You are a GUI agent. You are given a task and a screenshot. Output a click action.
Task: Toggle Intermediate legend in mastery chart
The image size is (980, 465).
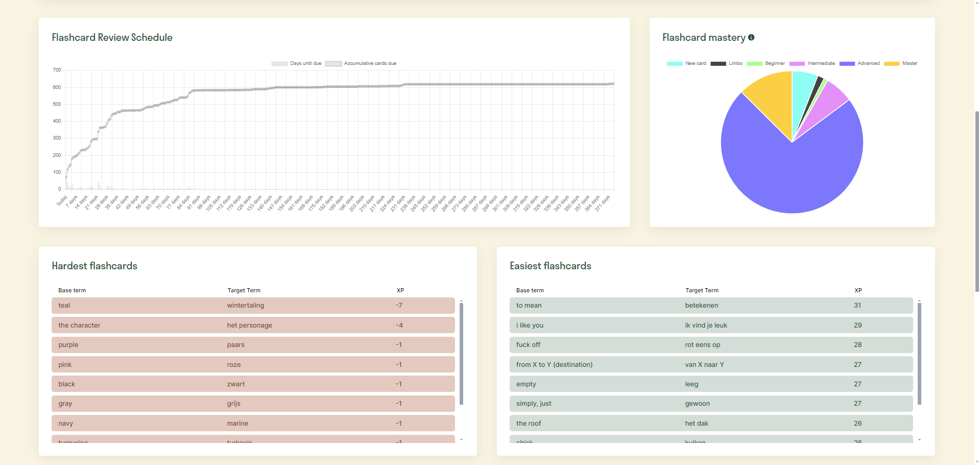[812, 63]
